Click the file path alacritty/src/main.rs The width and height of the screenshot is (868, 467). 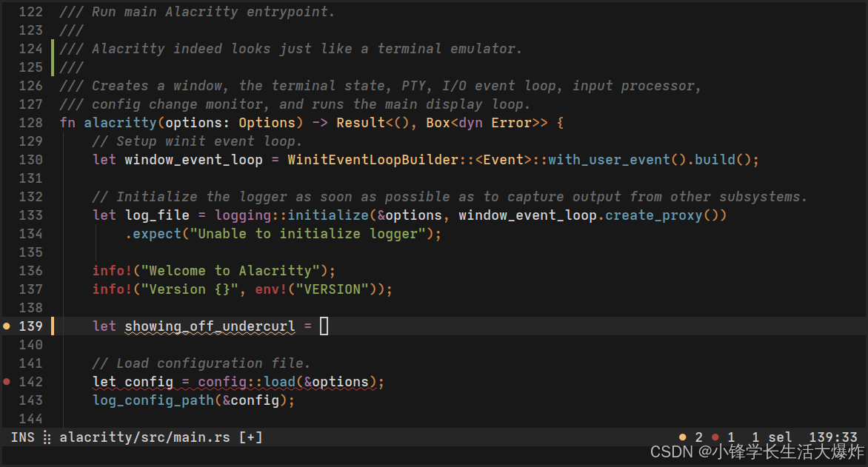(x=144, y=437)
